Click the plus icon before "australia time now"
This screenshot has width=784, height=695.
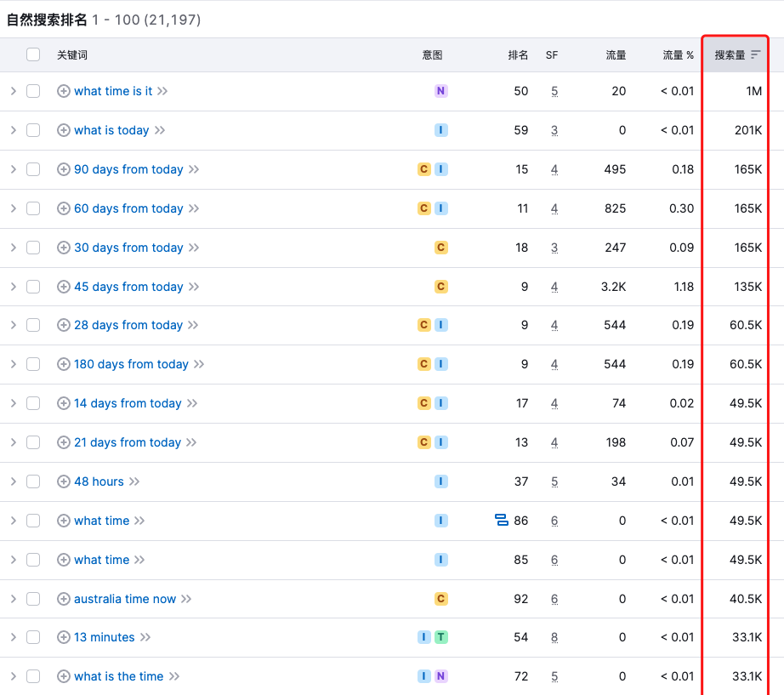pyautogui.click(x=63, y=598)
